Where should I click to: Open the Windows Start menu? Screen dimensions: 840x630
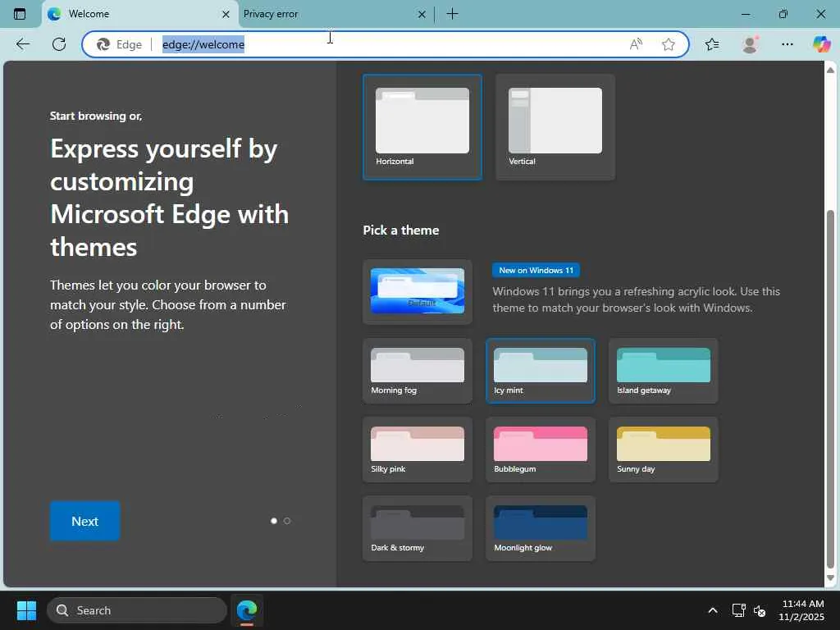pyautogui.click(x=26, y=610)
